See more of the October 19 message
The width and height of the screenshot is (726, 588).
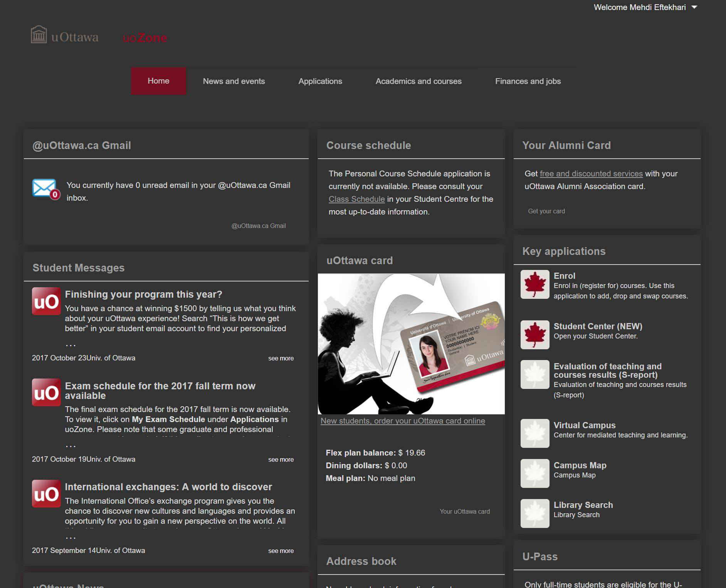tap(281, 460)
